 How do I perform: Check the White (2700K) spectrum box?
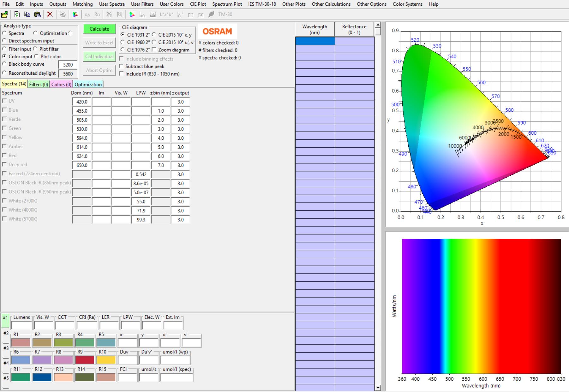click(4, 201)
